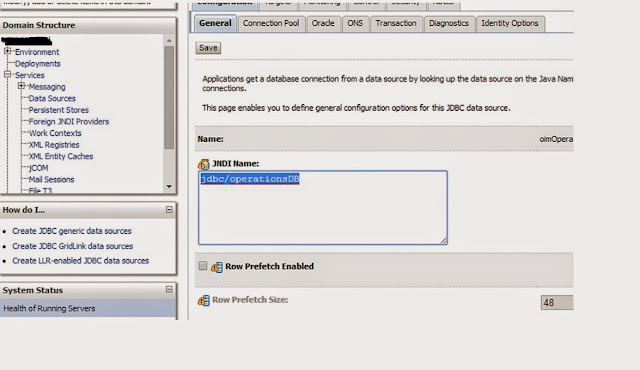Open Messaging under Services
This screenshot has width=640, height=370.
[x=47, y=87]
